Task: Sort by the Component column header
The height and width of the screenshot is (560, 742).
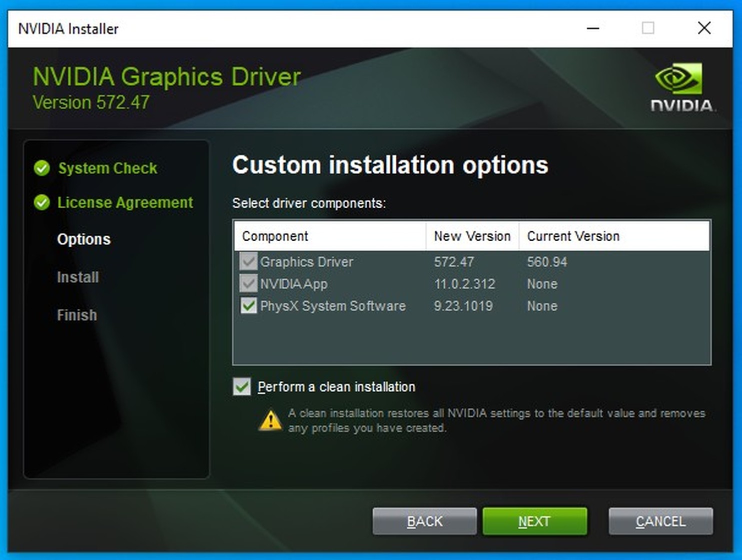Action: 330,236
